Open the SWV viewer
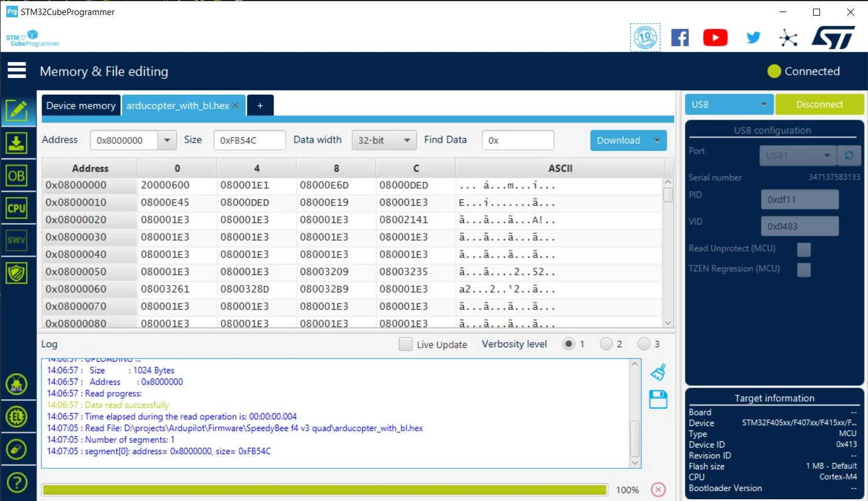Image resolution: width=868 pixels, height=501 pixels. [18, 239]
